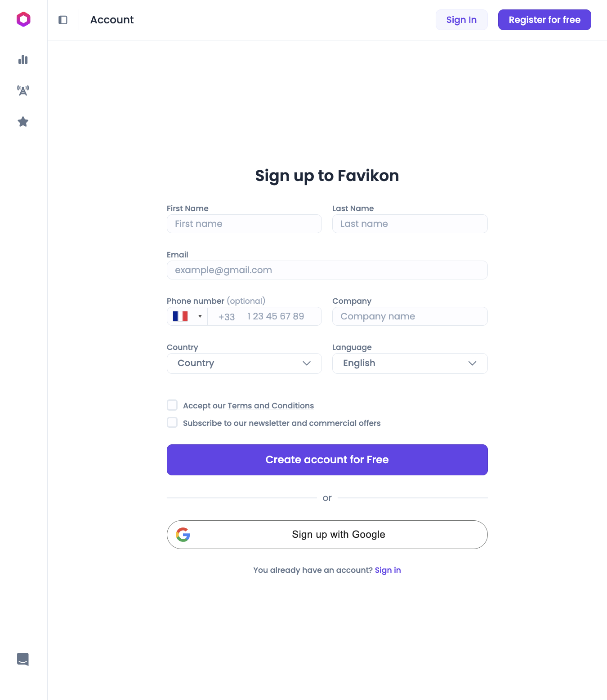Open the bar chart rankings icon

coord(23,60)
